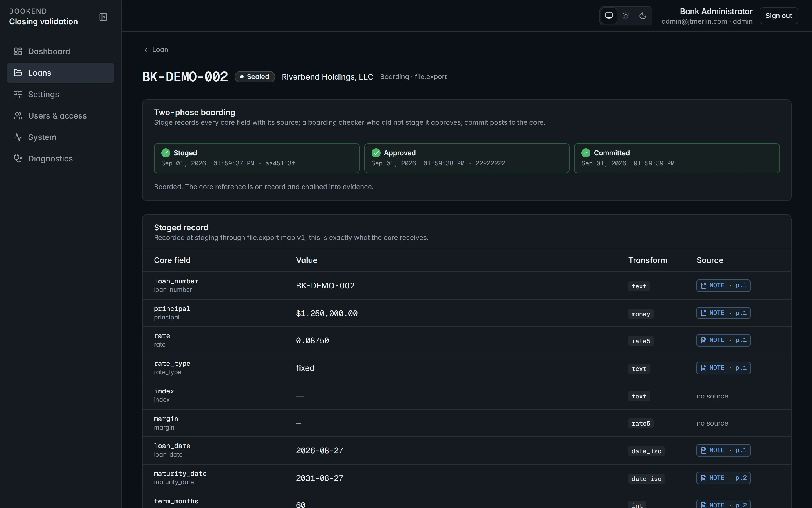The image size is (812, 508).
Task: Select the fixed rate_type value
Action: [305, 368]
